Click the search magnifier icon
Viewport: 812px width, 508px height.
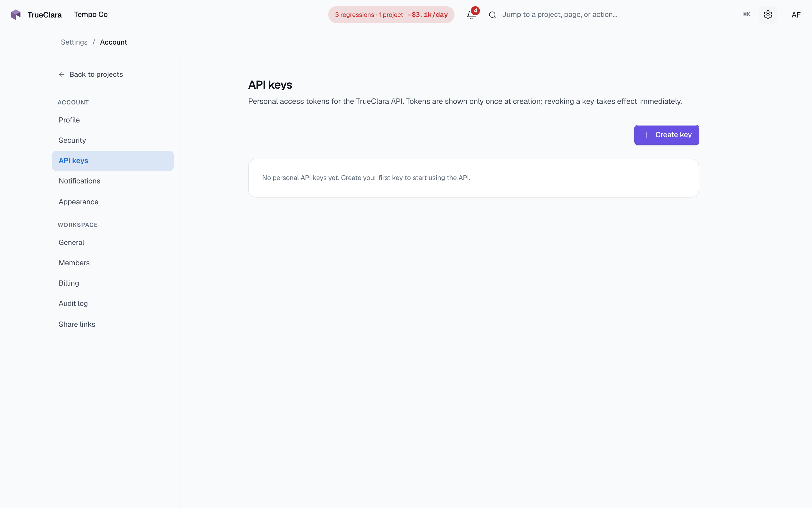pyautogui.click(x=492, y=15)
